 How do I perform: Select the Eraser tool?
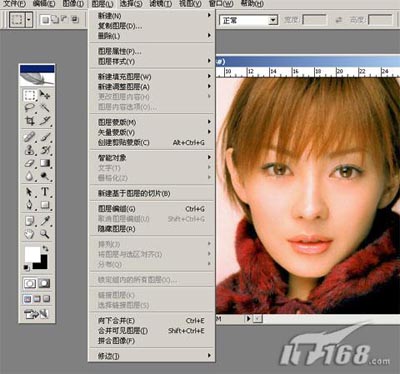click(x=30, y=163)
